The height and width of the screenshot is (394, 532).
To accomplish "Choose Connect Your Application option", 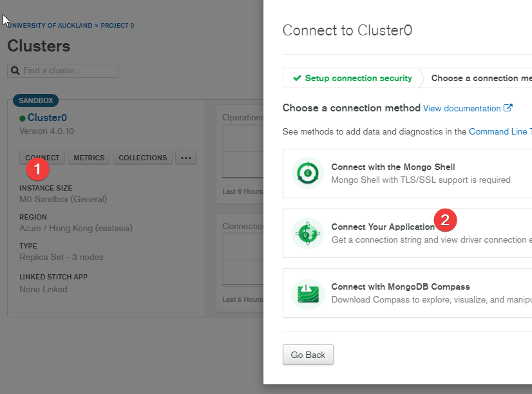I will (x=408, y=233).
